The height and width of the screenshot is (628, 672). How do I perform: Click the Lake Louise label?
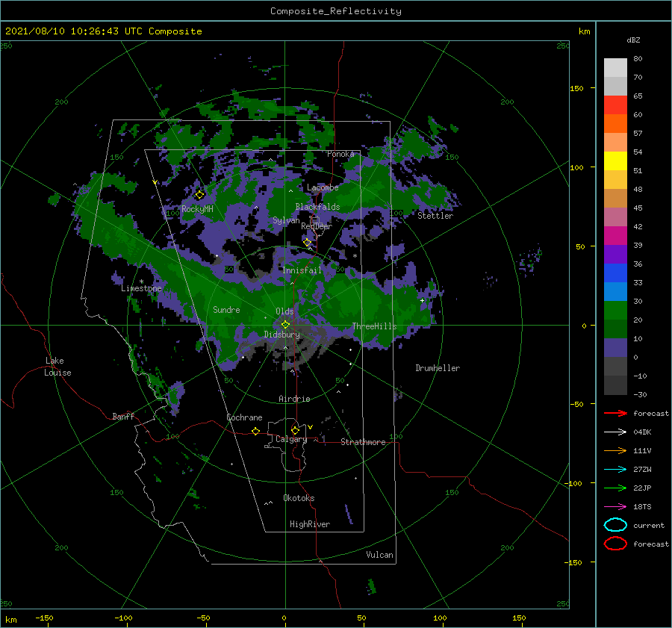click(x=57, y=367)
